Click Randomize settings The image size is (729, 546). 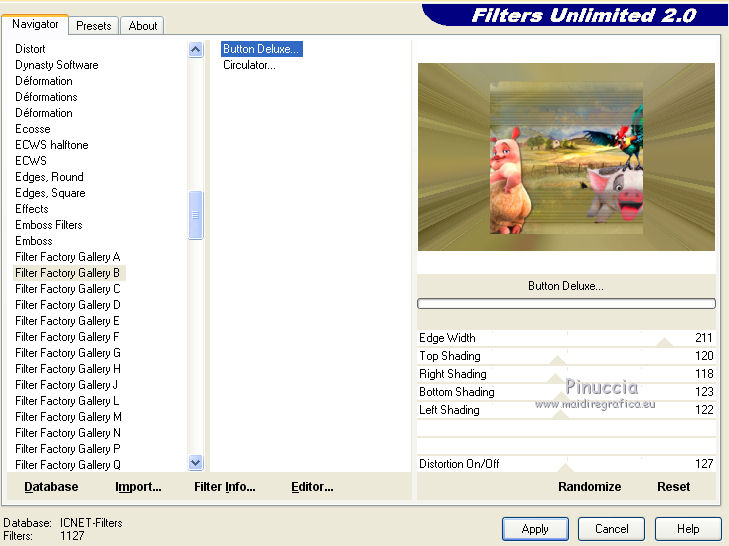point(590,487)
